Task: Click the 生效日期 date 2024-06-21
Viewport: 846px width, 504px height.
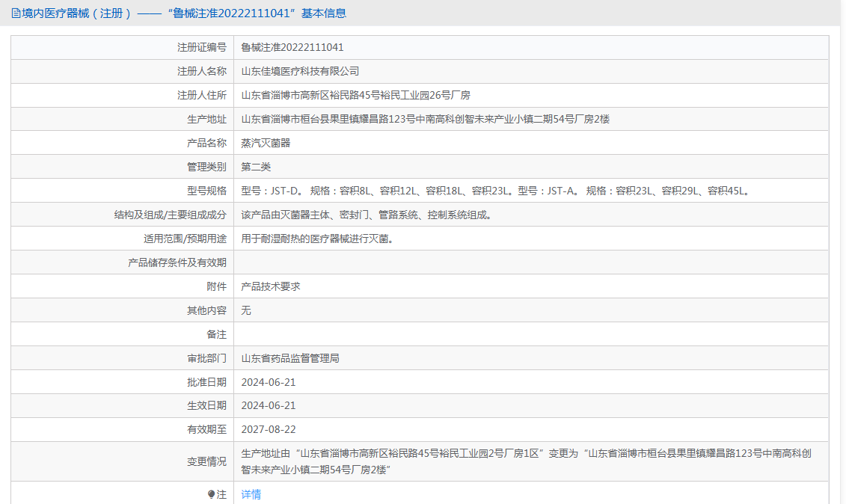Action: click(x=268, y=405)
